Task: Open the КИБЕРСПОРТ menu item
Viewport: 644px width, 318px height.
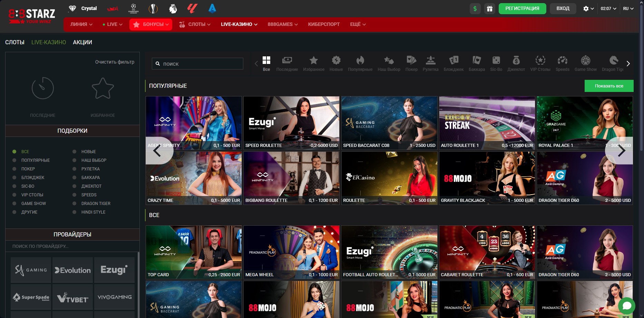Action: click(x=324, y=24)
